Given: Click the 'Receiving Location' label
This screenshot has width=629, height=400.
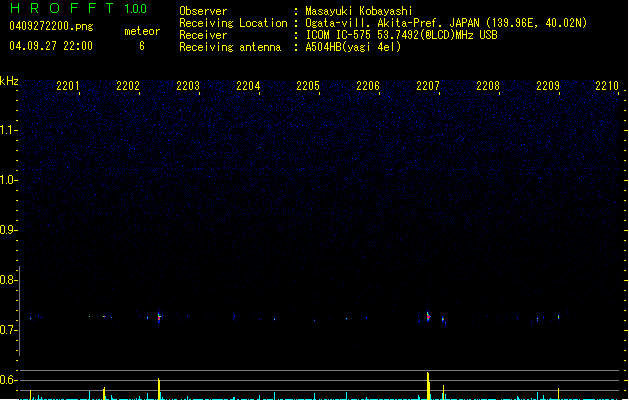Looking at the screenshot, I should tap(233, 23).
